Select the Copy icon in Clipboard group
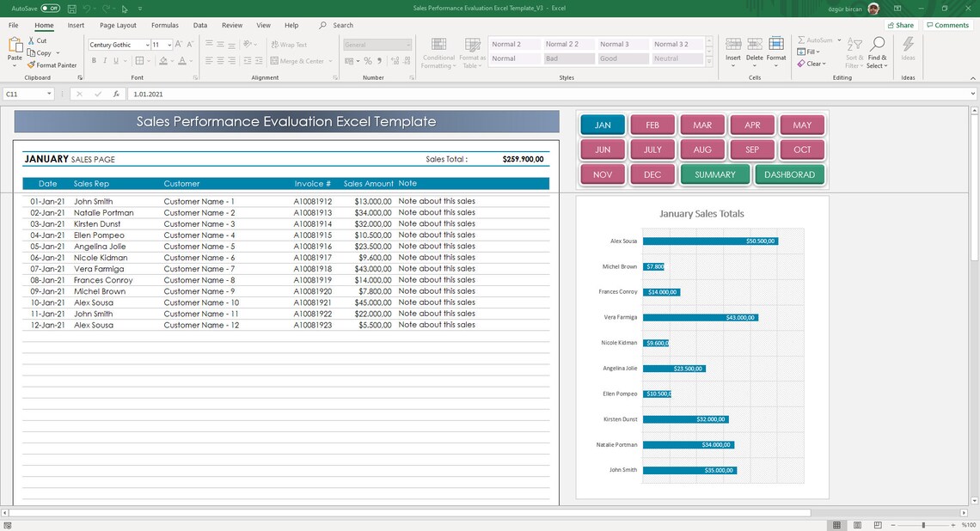 tap(31, 52)
